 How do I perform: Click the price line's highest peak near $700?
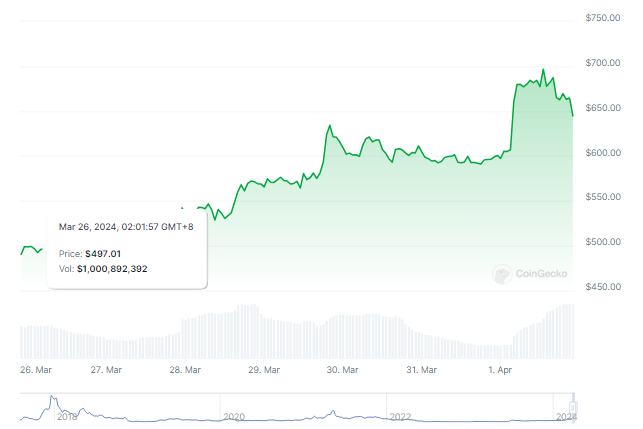(x=543, y=70)
